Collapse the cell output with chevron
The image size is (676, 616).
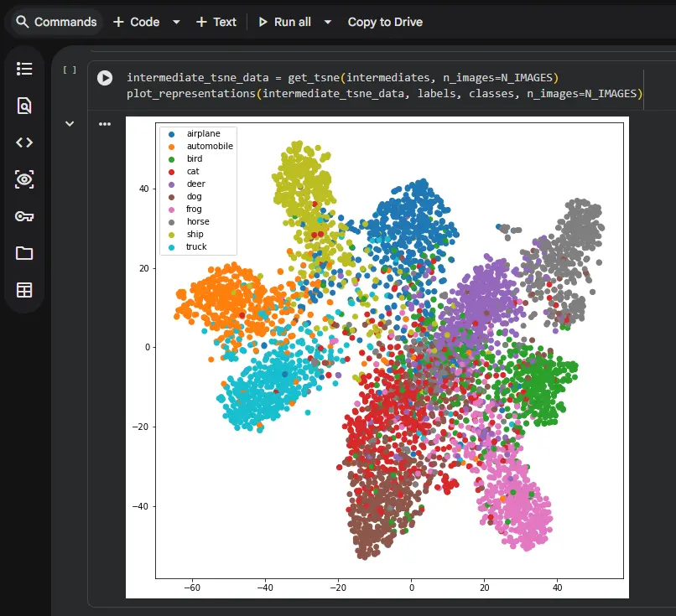tap(70, 124)
